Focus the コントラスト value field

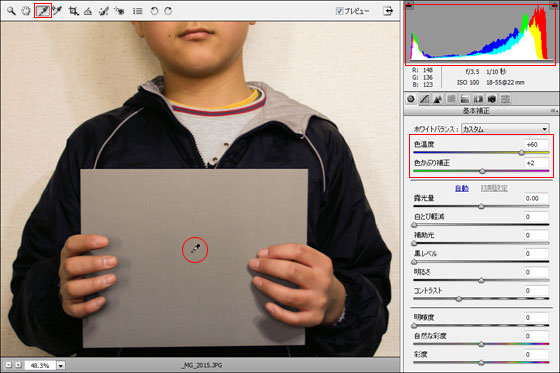coord(536,291)
